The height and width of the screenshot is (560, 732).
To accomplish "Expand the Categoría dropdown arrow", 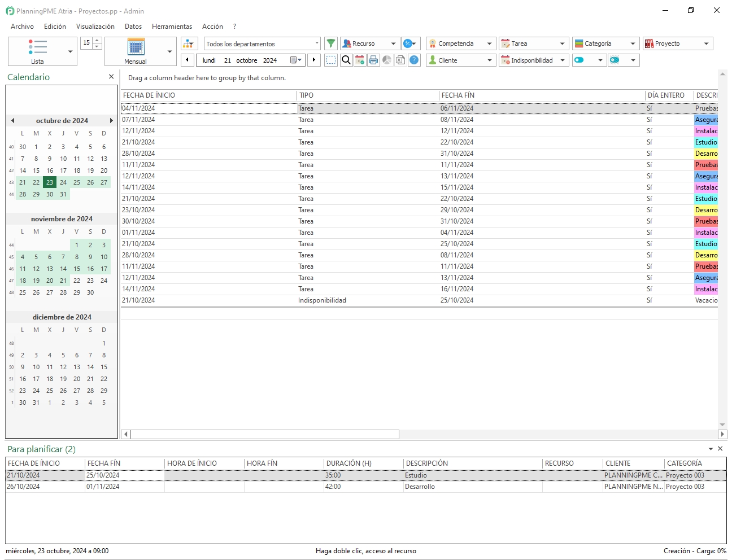I will (x=633, y=43).
